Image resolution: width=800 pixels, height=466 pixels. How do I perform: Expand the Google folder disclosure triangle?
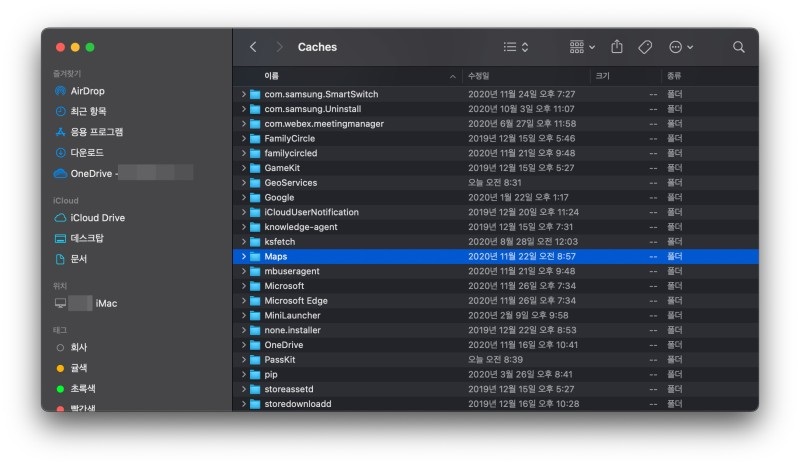[x=243, y=198]
